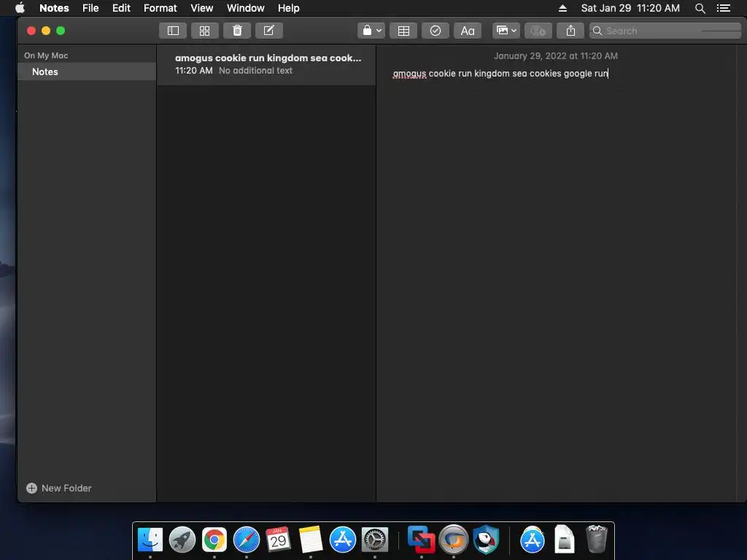Open the lock note dropdown
The image size is (747, 560).
click(x=371, y=31)
